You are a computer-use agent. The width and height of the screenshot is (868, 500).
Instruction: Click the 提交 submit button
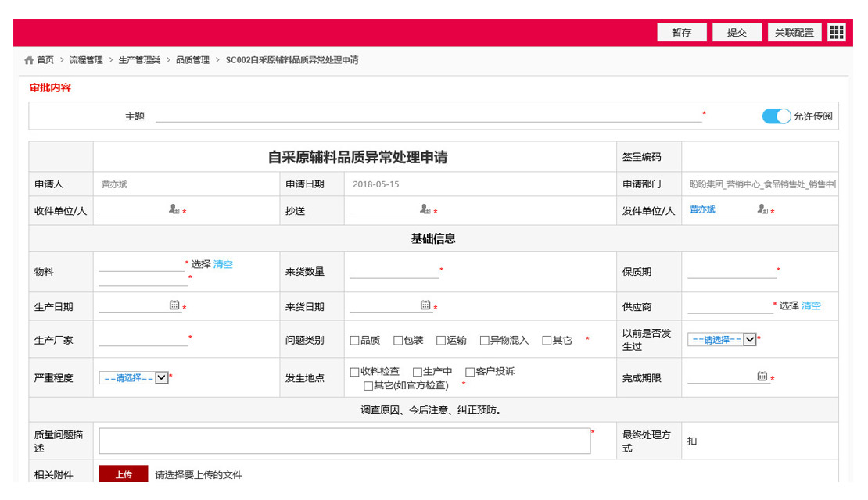737,33
